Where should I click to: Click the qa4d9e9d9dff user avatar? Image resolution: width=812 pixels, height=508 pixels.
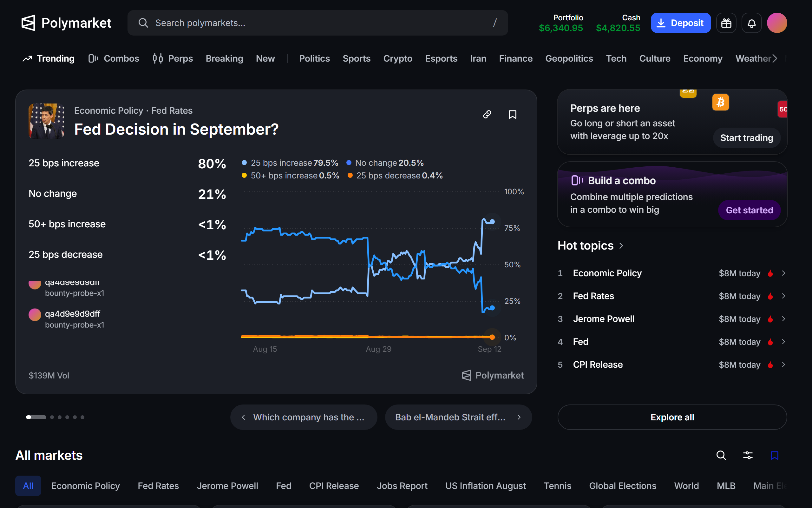(35, 315)
